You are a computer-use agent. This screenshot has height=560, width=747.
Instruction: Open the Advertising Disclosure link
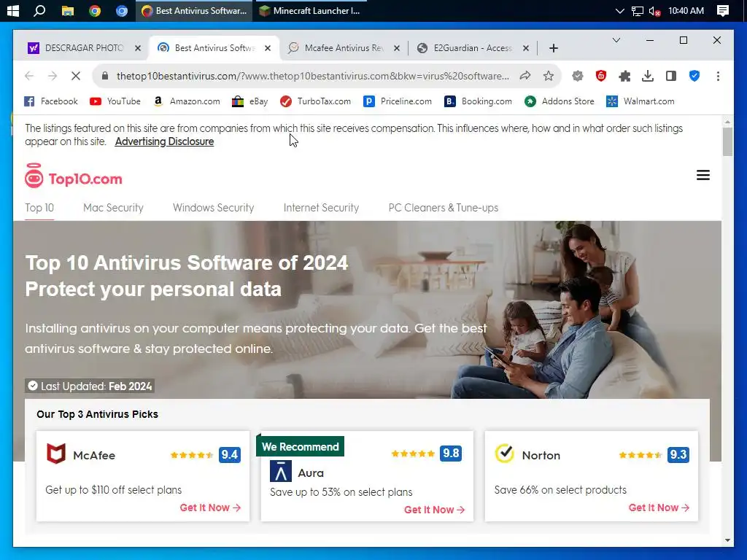(x=164, y=141)
